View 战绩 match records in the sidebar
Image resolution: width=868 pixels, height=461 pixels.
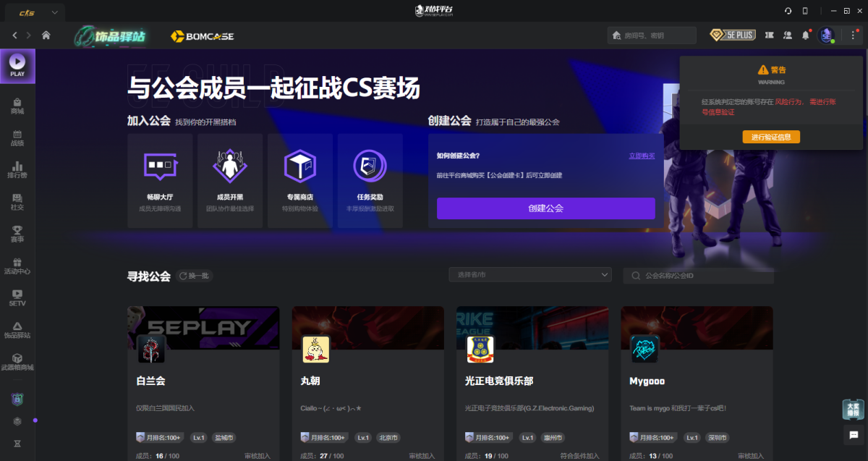pos(17,139)
